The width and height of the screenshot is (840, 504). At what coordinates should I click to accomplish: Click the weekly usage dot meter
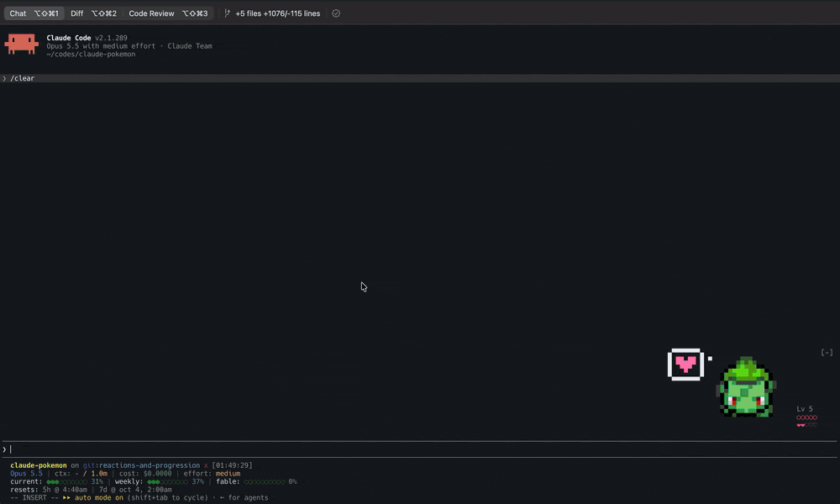click(167, 481)
